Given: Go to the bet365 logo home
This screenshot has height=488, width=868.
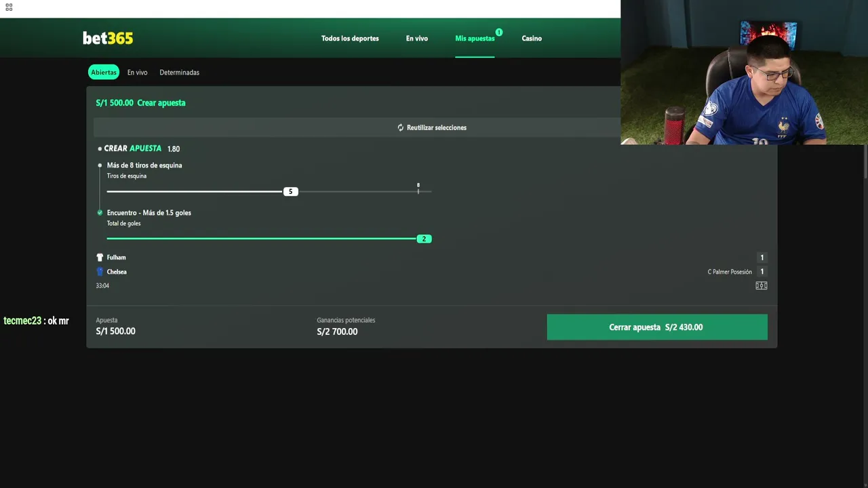Looking at the screenshot, I should coord(108,38).
